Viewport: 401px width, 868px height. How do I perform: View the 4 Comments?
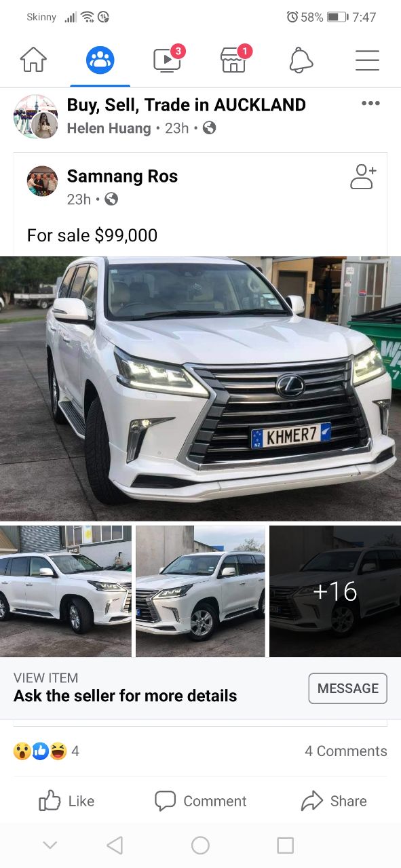346,751
